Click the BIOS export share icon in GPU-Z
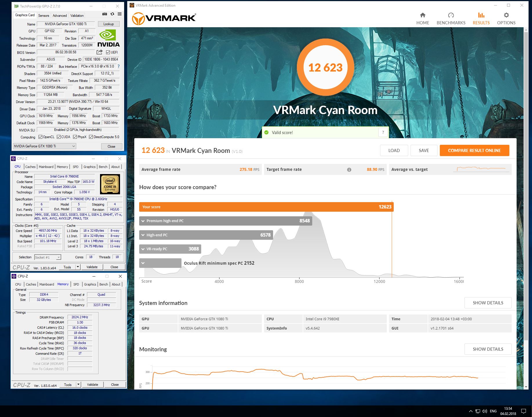 [99, 52]
